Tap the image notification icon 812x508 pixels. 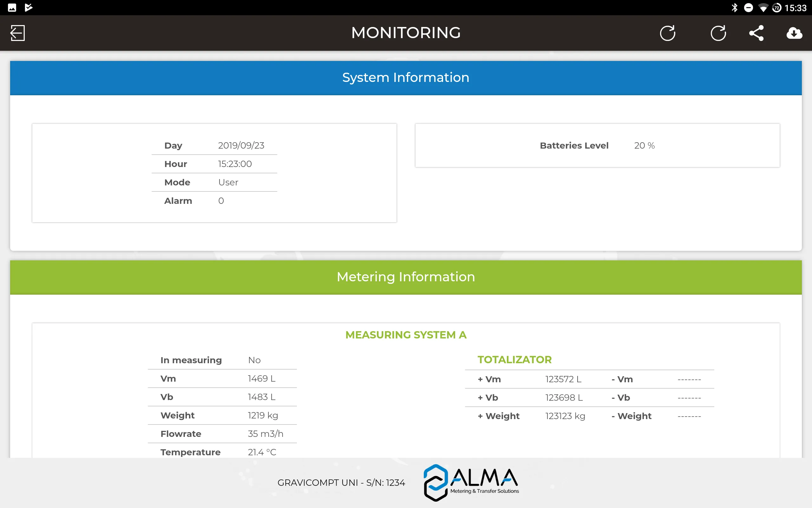coord(12,7)
